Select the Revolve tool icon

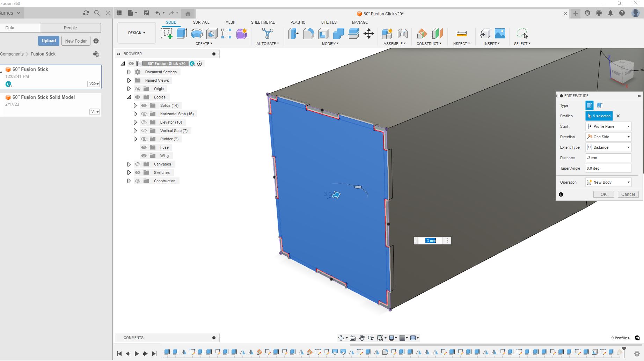point(197,34)
